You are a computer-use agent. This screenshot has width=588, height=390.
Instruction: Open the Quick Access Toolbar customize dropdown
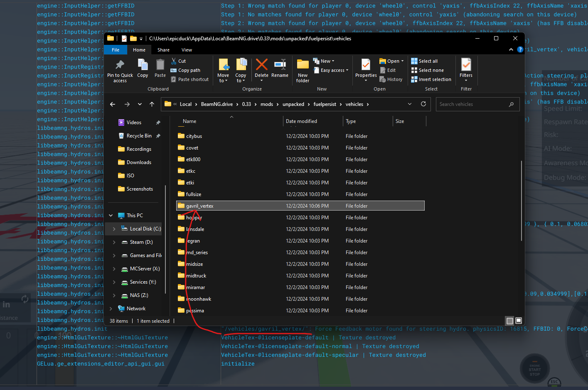click(x=141, y=39)
